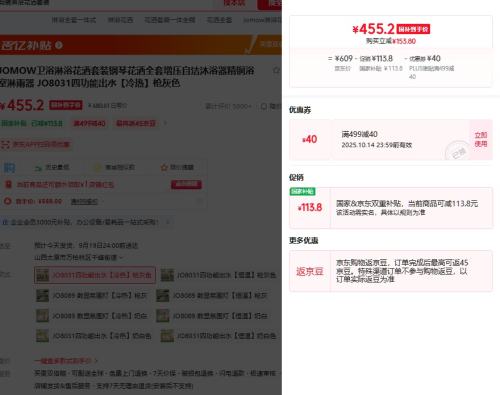Screen dimensions: 500x395
Task: Select variant JO8031四功能出水【冷热】奶白色
Action: coord(94,336)
